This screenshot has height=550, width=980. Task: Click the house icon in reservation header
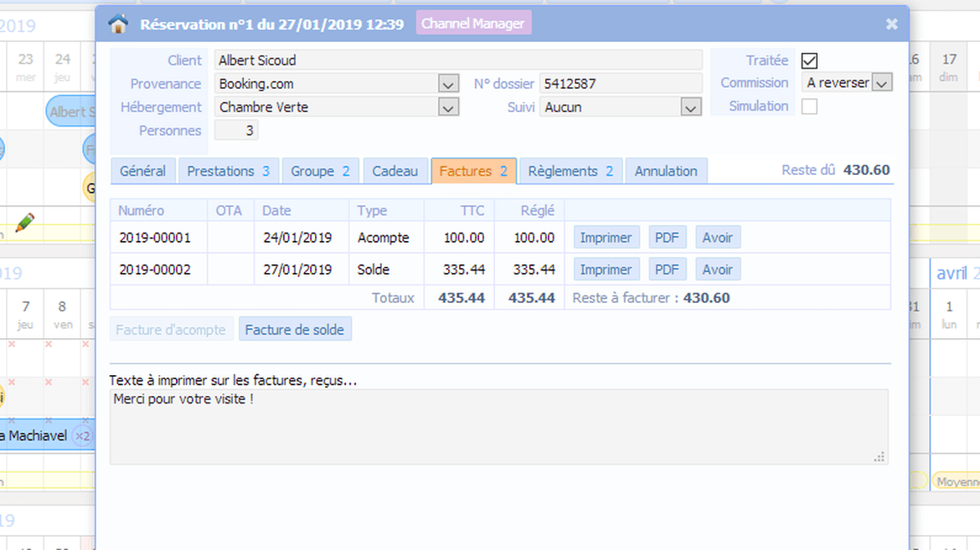click(x=118, y=24)
